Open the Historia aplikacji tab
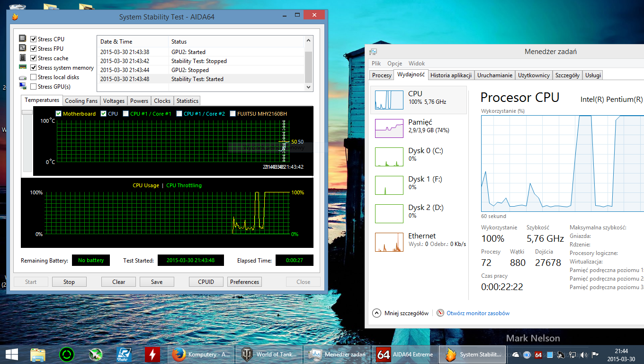This screenshot has width=644, height=364. click(451, 75)
